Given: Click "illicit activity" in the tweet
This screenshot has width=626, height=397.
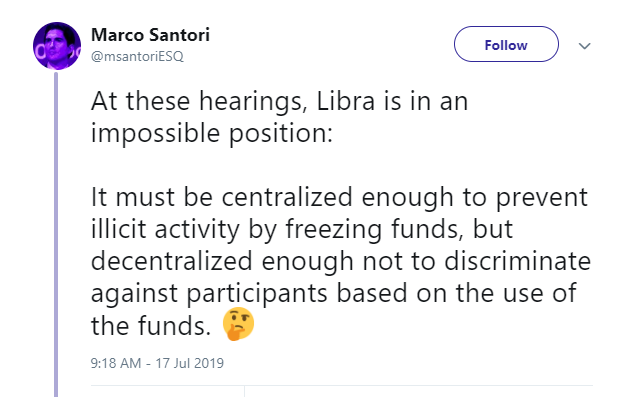Looking at the screenshot, I should point(165,230).
